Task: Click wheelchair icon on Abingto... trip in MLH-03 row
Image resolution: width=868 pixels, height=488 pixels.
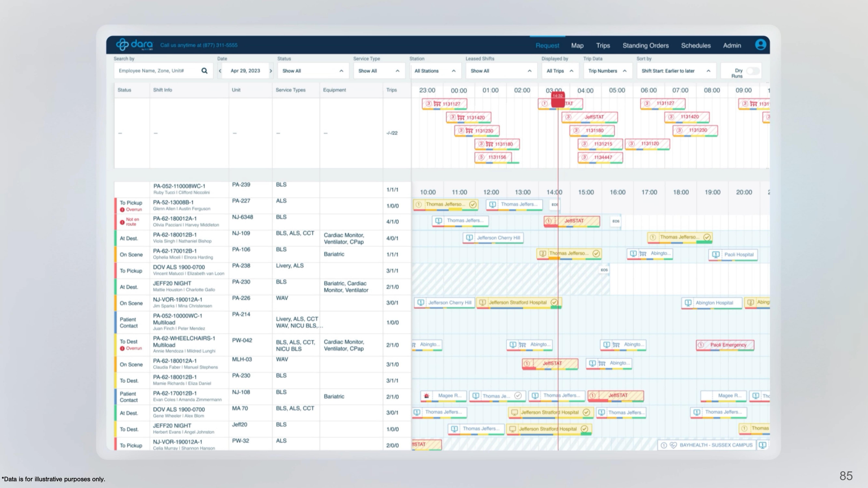Action: tap(602, 363)
